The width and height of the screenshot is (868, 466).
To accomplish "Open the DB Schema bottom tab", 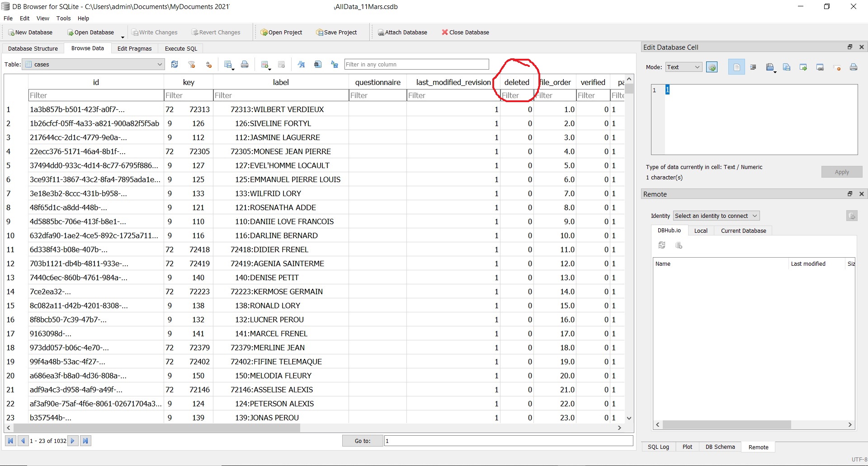I will point(720,447).
